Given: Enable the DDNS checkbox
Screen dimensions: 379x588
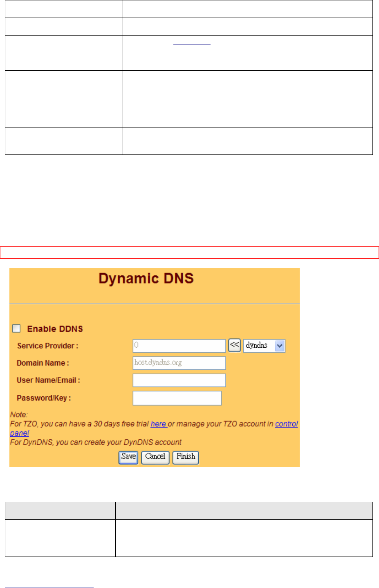Looking at the screenshot, I should click(16, 329).
